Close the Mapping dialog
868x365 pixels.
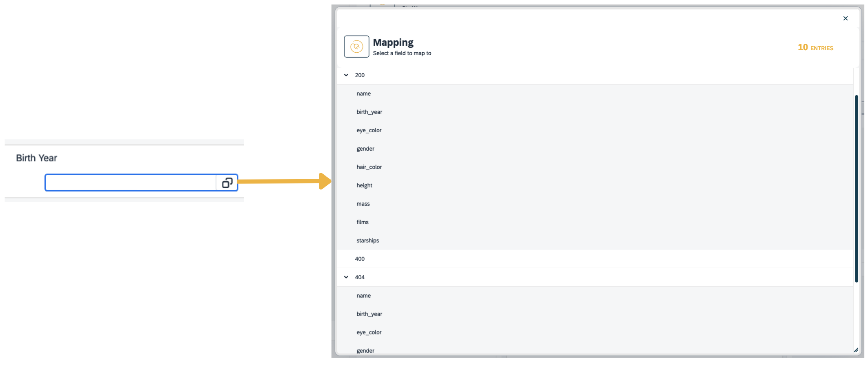point(845,18)
